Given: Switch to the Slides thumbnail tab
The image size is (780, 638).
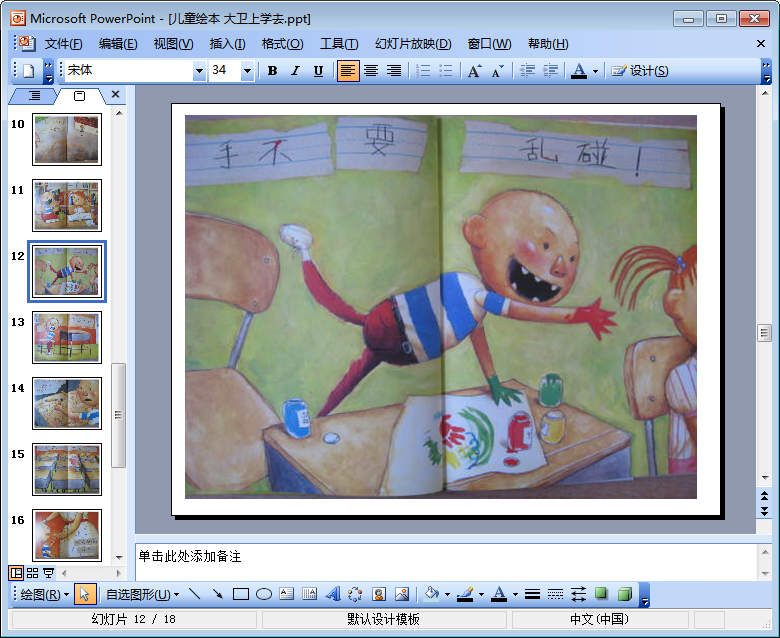Looking at the screenshot, I should (80, 95).
